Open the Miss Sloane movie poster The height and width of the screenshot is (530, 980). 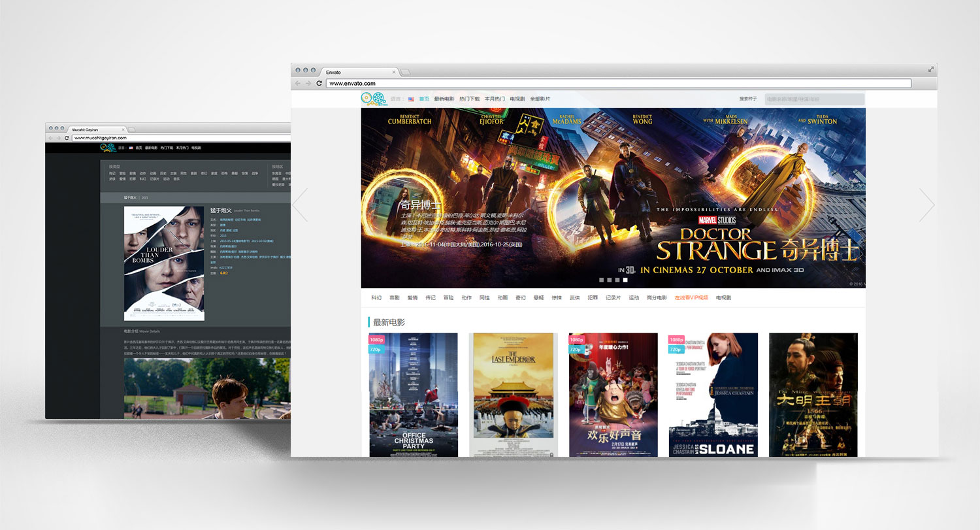(713, 395)
